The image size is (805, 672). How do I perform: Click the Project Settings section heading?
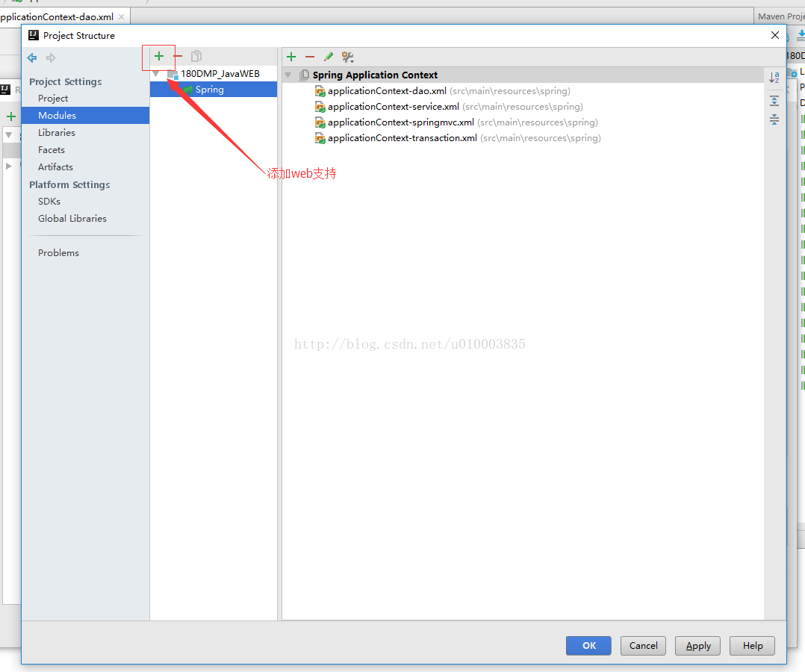pos(65,81)
